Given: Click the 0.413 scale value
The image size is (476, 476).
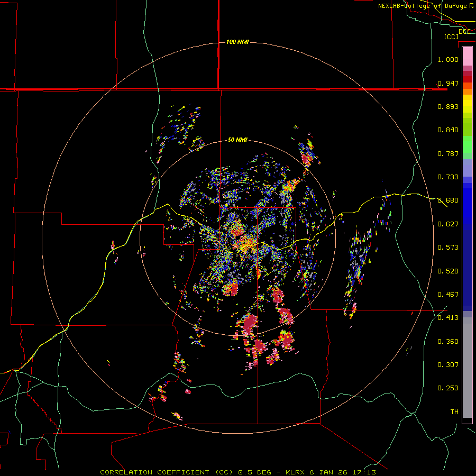Looking at the screenshot, I should coord(448,318).
